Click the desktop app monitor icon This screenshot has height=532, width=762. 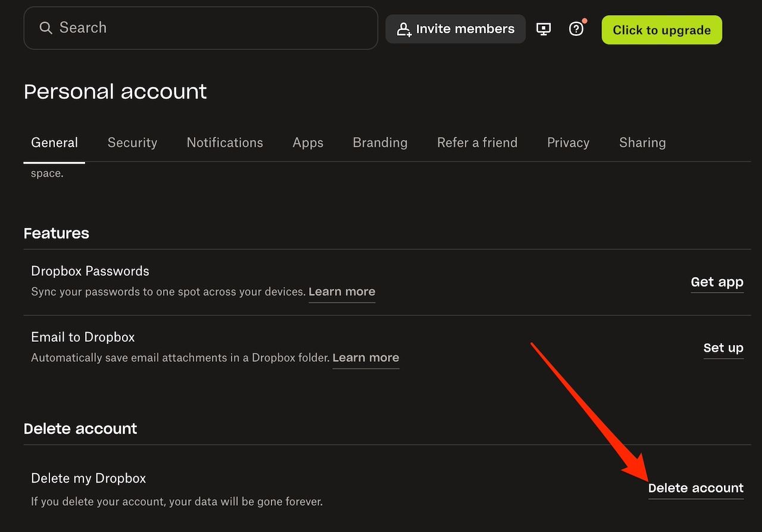click(x=544, y=29)
